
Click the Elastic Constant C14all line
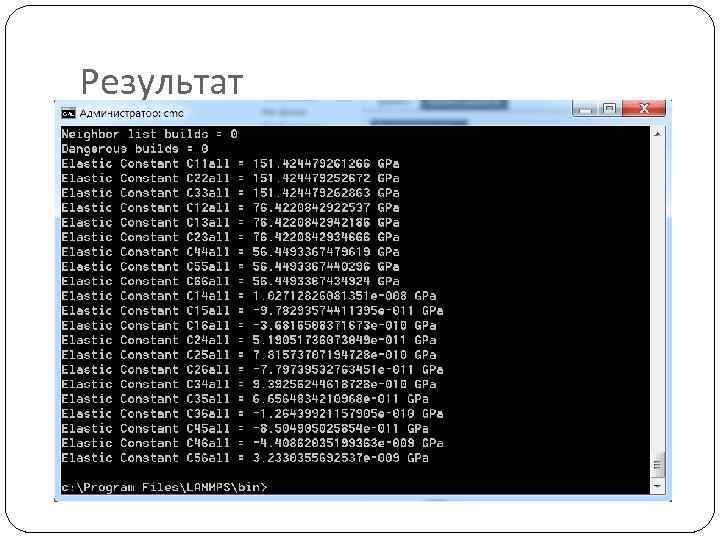[248, 296]
